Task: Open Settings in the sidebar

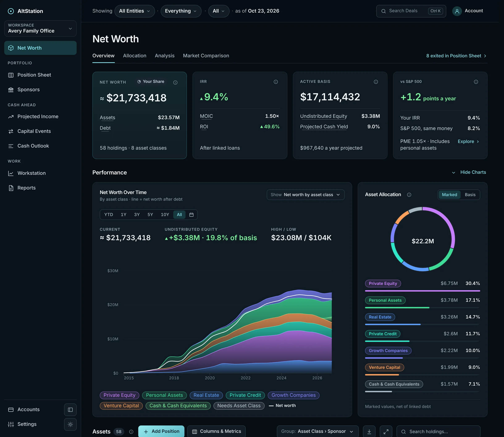Action: coord(33,424)
